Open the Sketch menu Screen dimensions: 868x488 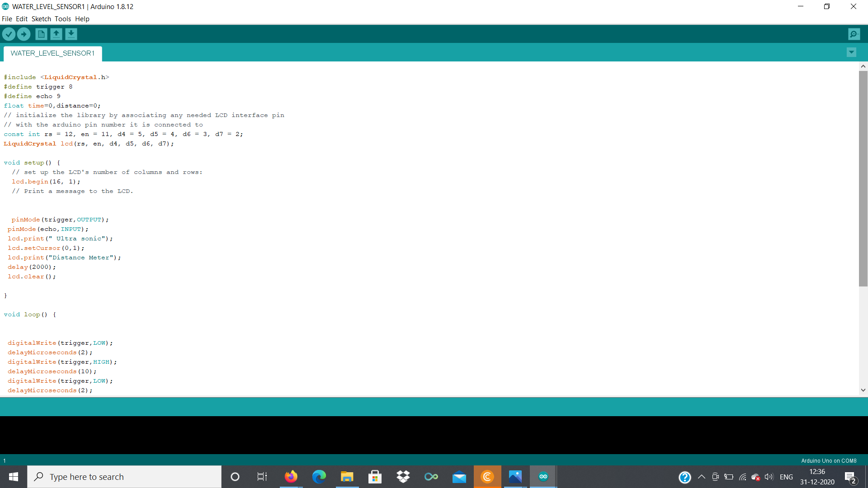[x=41, y=19]
